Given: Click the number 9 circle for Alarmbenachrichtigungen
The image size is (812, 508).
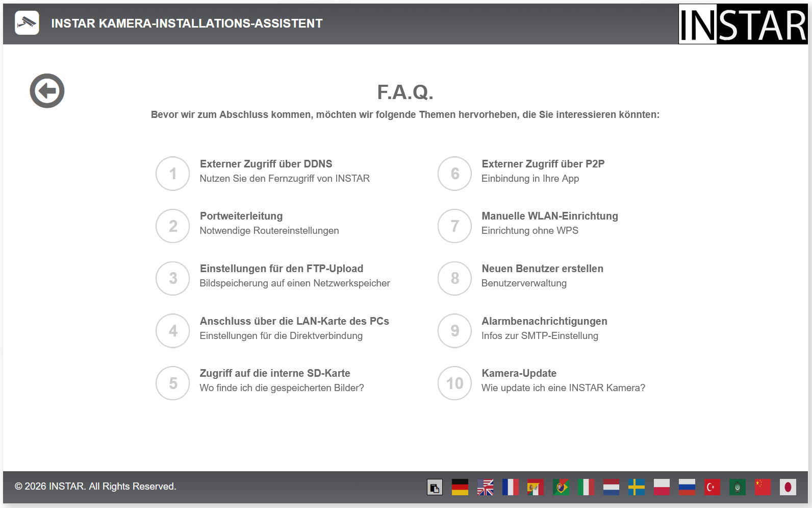Looking at the screenshot, I should tap(455, 331).
